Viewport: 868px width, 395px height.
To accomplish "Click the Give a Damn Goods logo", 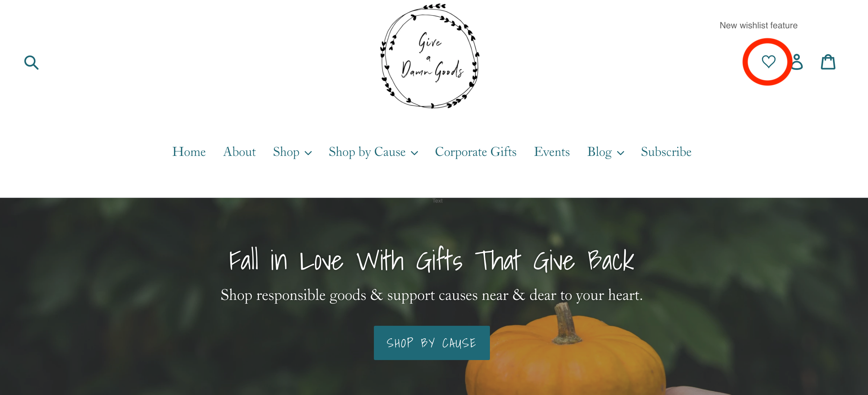I will [x=429, y=56].
